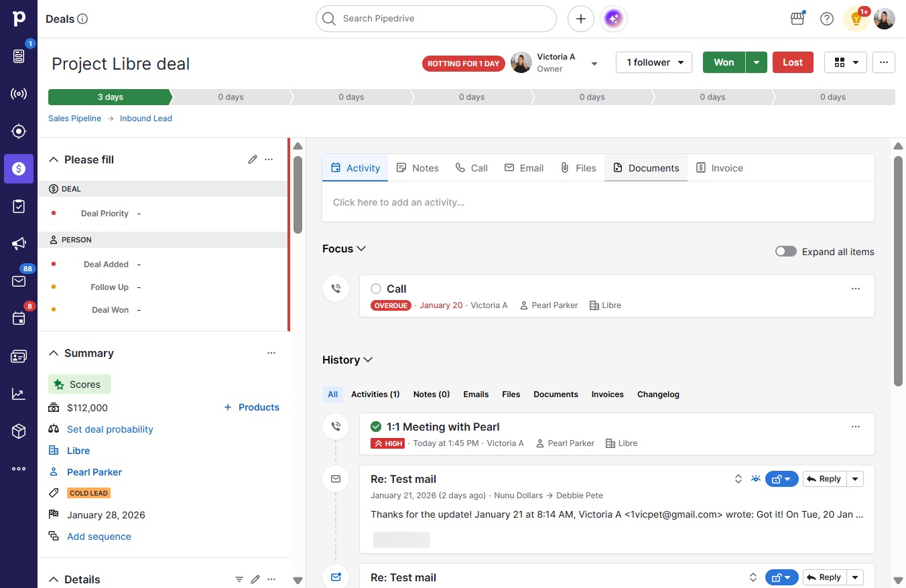906x588 pixels.
Task: Click the Add sequence link
Action: (x=99, y=536)
